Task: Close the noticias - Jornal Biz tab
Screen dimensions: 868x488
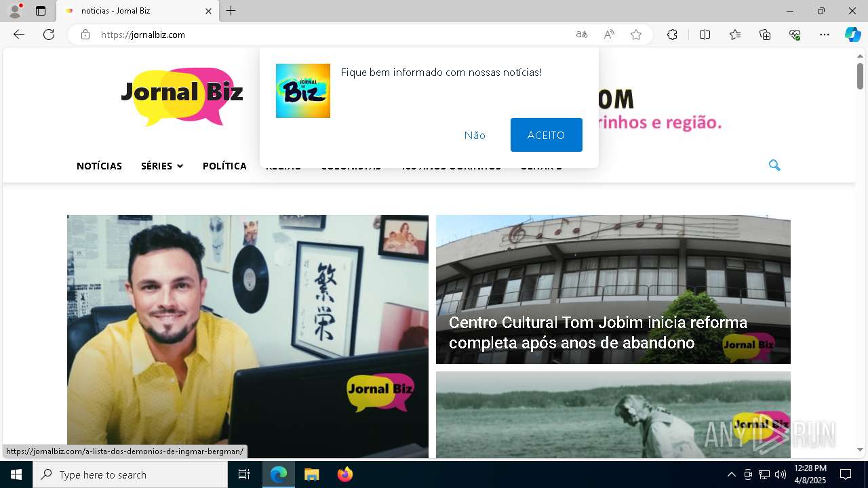Action: pyautogui.click(x=208, y=11)
